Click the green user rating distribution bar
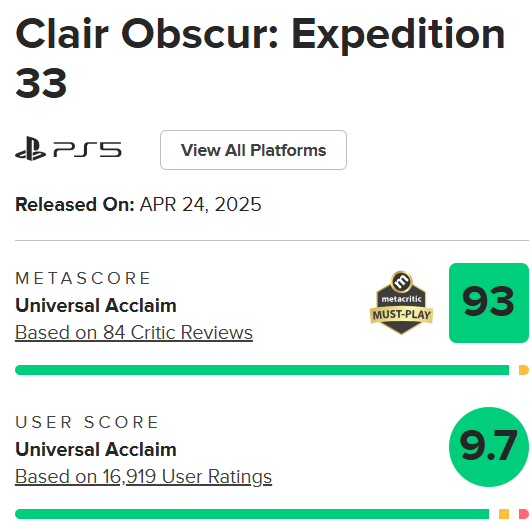Image resolution: width=532 pixels, height=528 pixels. pos(252,514)
